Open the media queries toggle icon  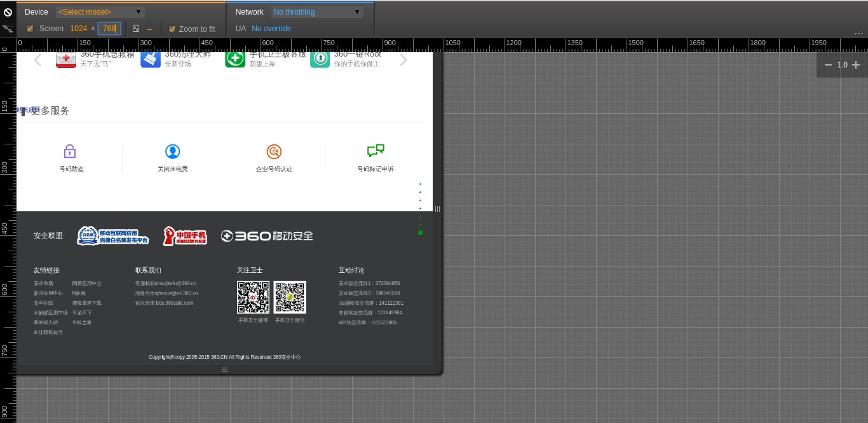point(8,29)
